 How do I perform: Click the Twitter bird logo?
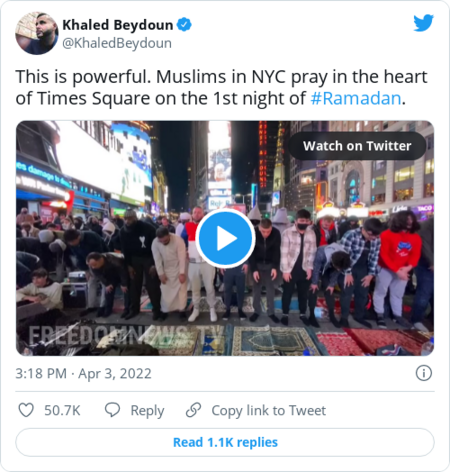[423, 23]
